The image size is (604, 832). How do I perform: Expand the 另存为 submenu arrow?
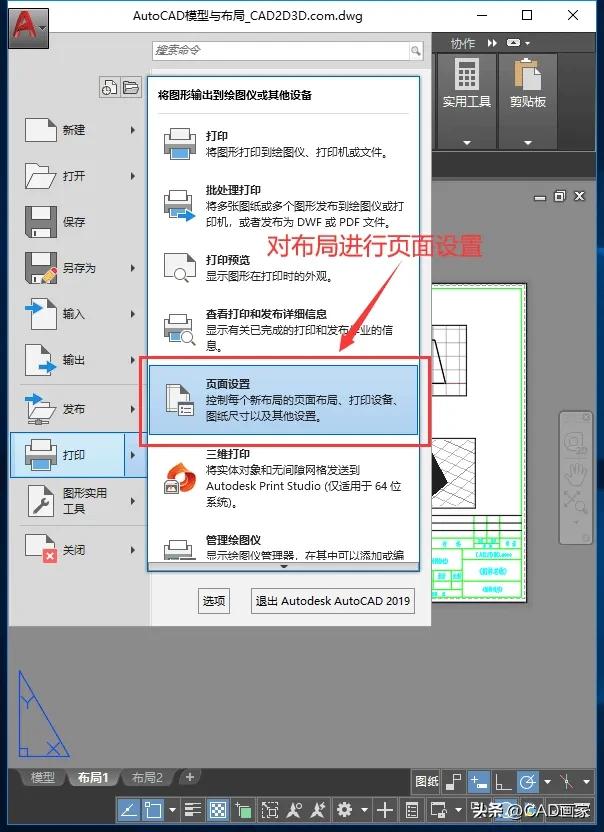point(133,268)
